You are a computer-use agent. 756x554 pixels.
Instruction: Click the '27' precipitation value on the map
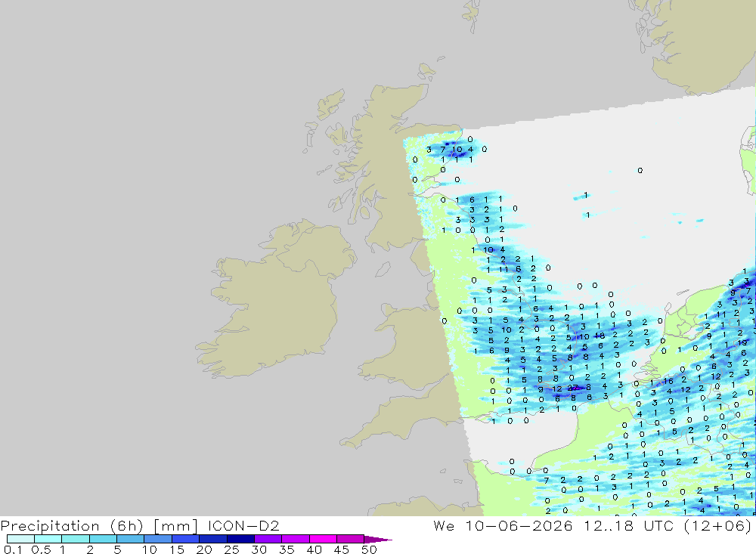(x=573, y=388)
